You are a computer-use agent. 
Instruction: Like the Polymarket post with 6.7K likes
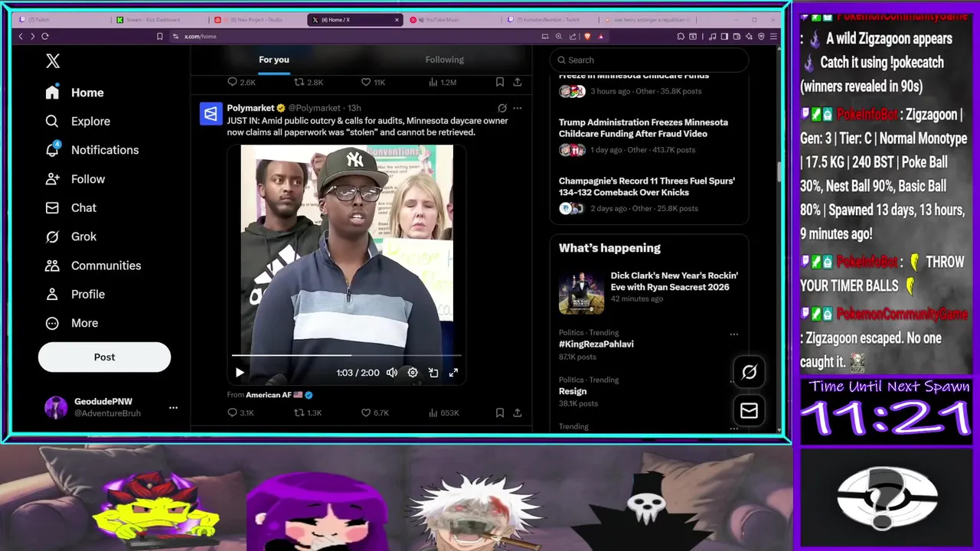click(x=366, y=412)
